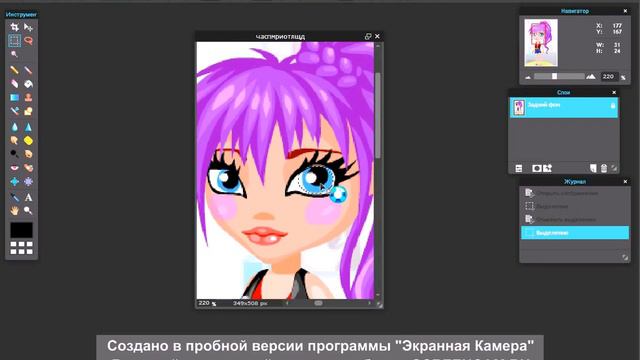Select the Brush tool

28,70
